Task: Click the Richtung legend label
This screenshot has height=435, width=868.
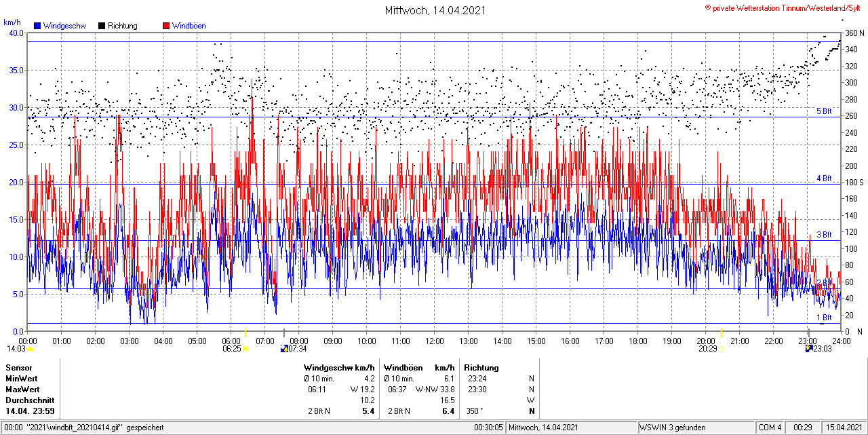Action: (x=123, y=26)
